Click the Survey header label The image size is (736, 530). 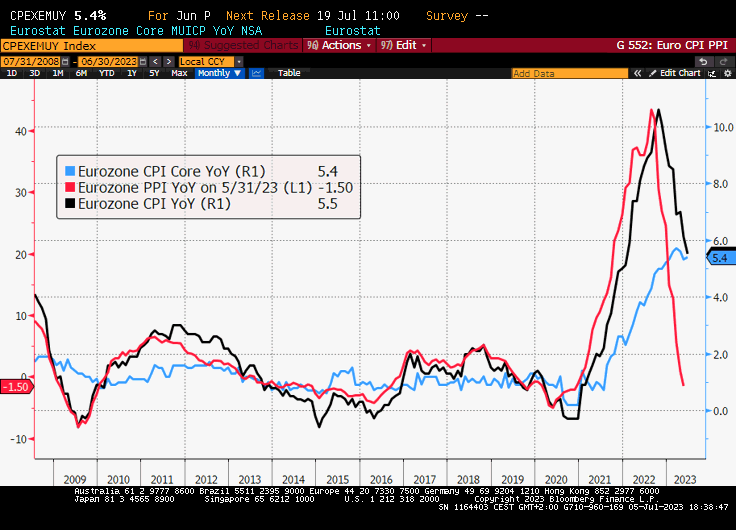click(446, 15)
